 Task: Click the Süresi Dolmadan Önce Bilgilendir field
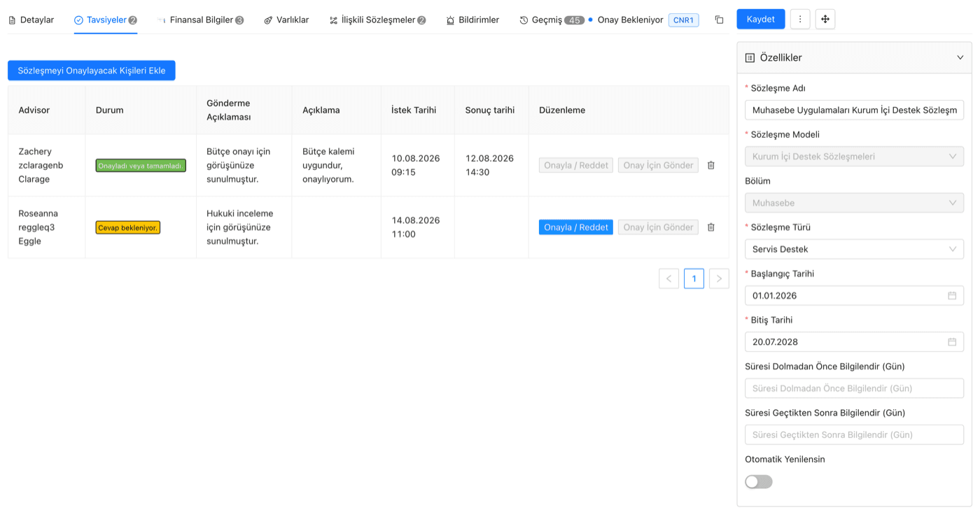tap(854, 388)
